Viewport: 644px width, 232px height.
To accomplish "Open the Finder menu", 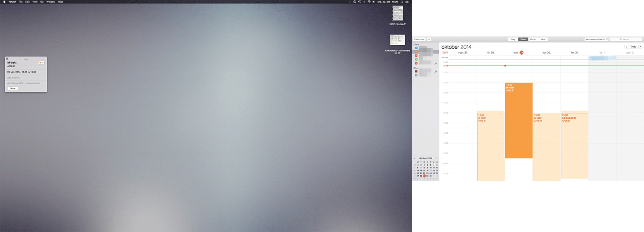I will click(x=12, y=2).
